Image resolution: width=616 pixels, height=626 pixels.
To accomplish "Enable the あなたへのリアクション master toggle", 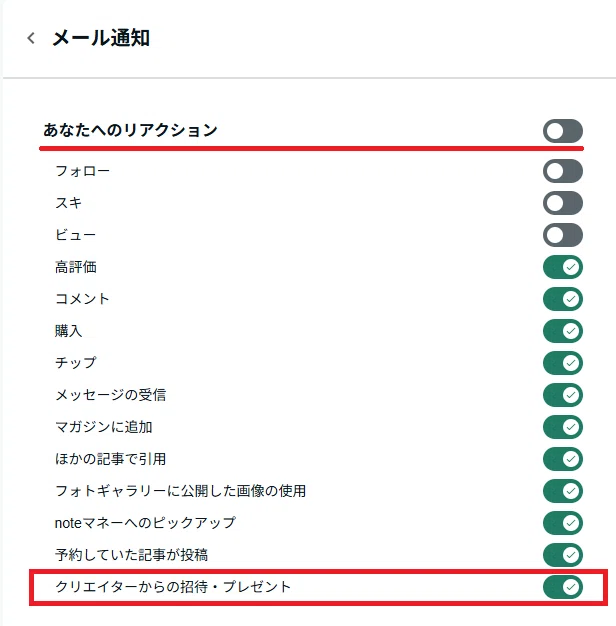I will click(563, 131).
